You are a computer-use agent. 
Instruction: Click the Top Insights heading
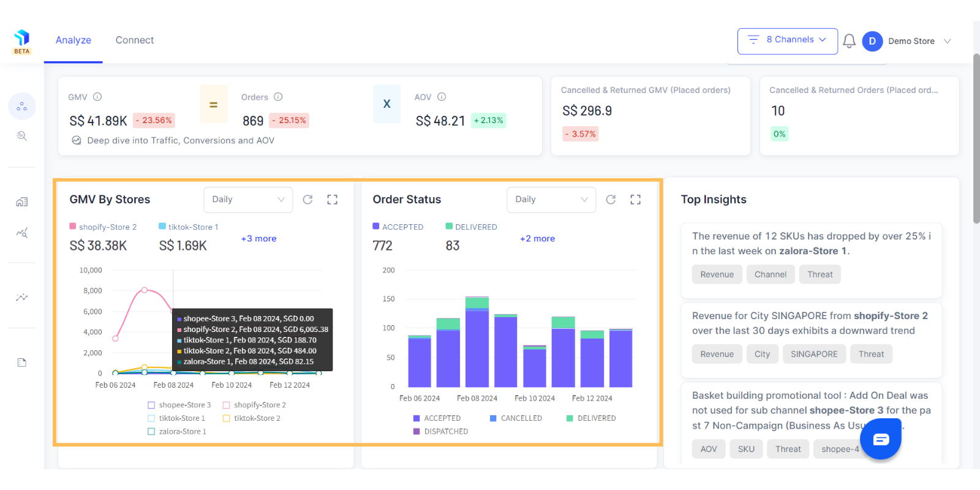[x=714, y=200]
